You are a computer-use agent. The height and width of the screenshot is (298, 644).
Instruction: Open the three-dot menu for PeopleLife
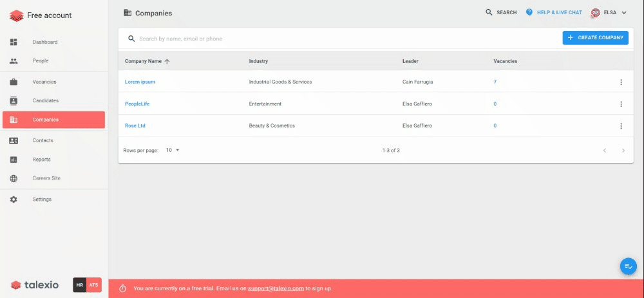(x=621, y=104)
